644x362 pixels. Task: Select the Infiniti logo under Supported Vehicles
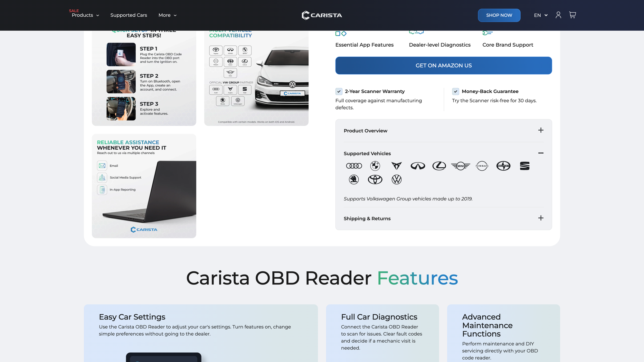(418, 166)
